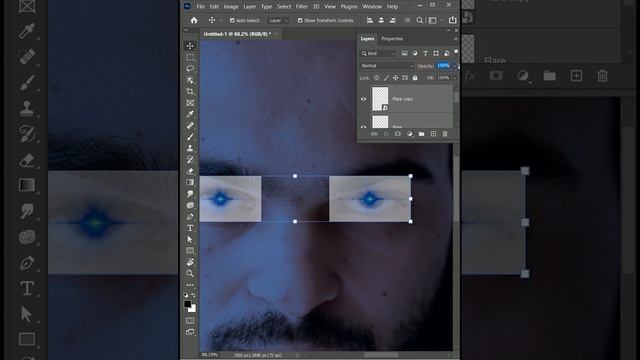Select the Rectangular Marquee tool
Viewport: 640px width, 360px height.
coord(190,57)
